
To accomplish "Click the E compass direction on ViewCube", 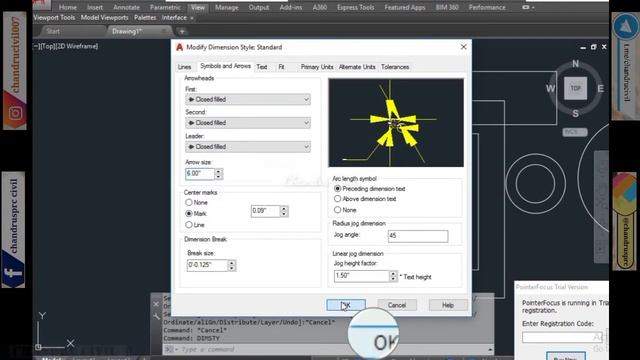I will (x=601, y=89).
